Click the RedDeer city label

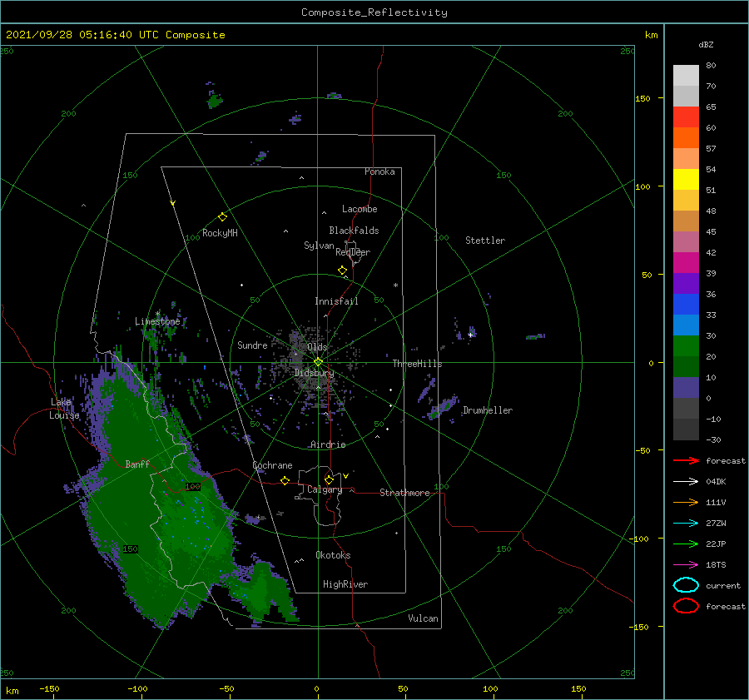pos(353,252)
